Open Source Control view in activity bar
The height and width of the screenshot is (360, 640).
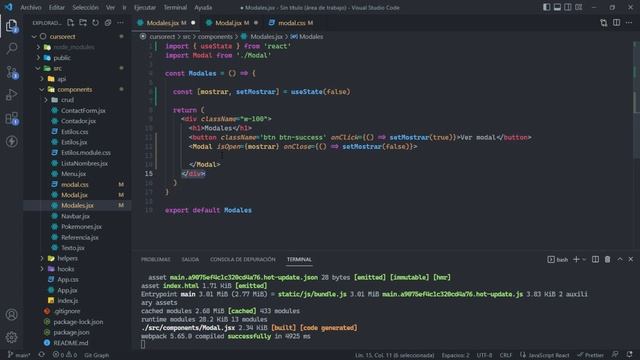coord(12,72)
